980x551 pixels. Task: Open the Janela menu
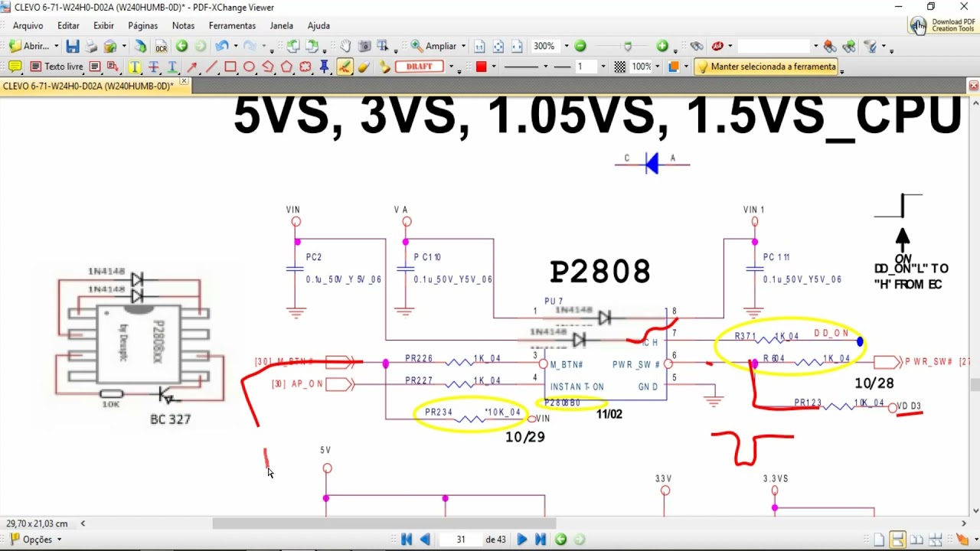281,25
